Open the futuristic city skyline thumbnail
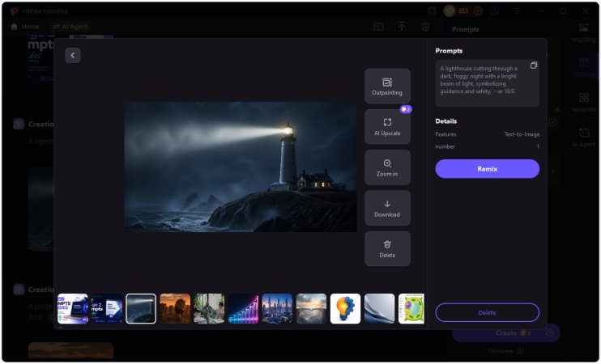The image size is (601, 364). (277, 309)
